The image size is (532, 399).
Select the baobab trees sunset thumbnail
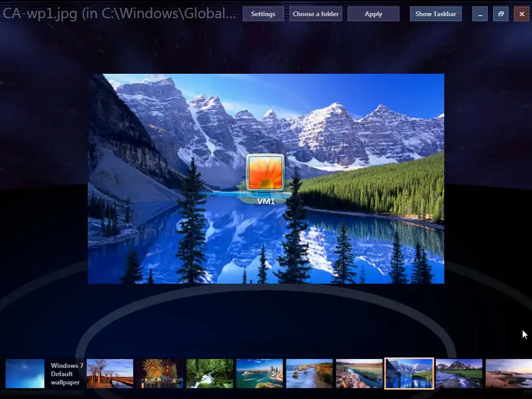[110, 374]
